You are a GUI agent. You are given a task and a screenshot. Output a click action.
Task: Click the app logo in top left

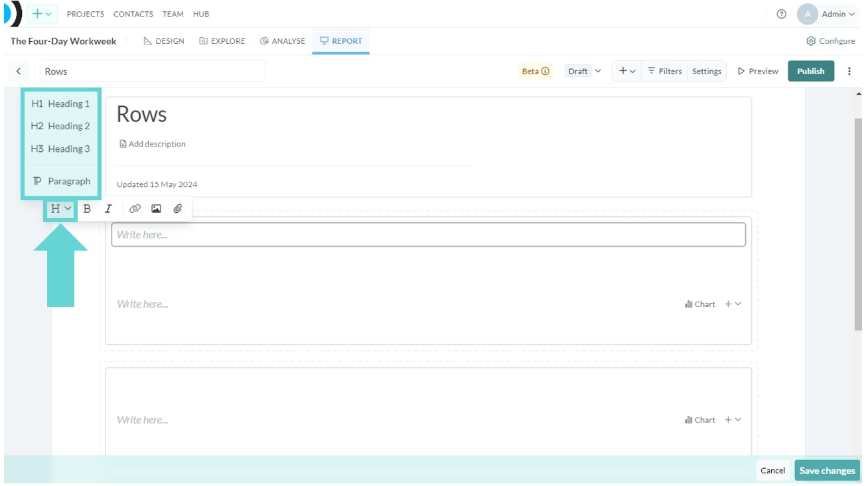[x=13, y=13]
